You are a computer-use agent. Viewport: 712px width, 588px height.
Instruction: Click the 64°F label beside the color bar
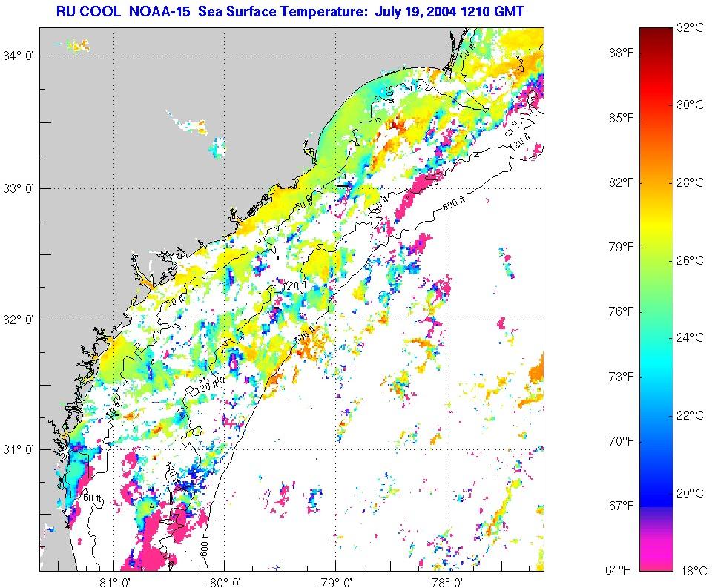(618, 570)
